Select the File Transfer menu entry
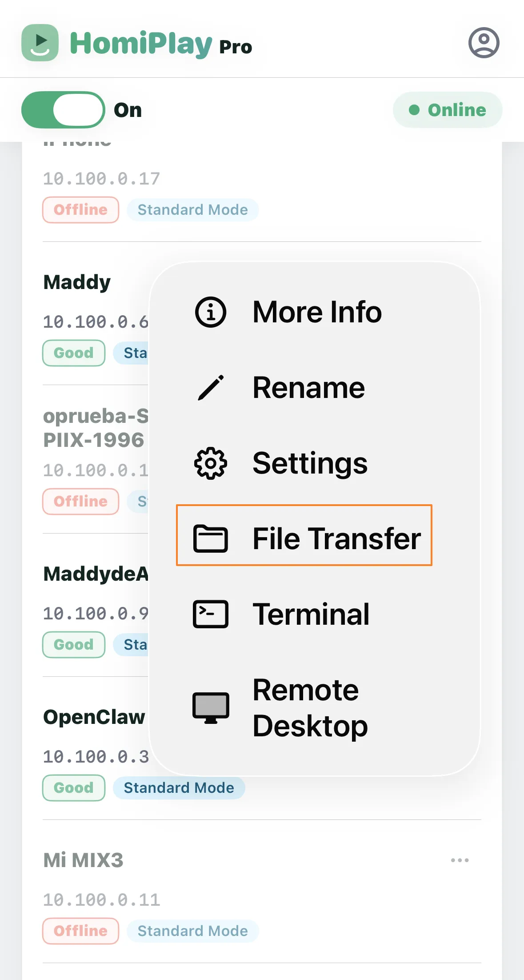The height and width of the screenshot is (980, 524). tap(304, 535)
